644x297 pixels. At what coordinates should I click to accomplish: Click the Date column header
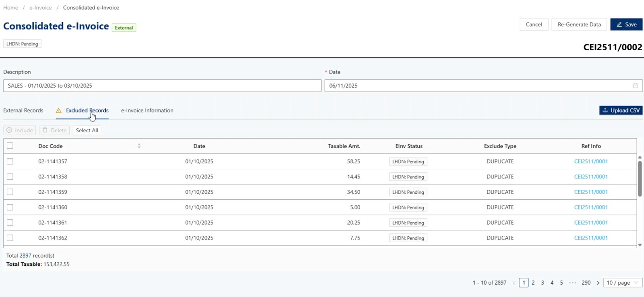[x=199, y=146]
